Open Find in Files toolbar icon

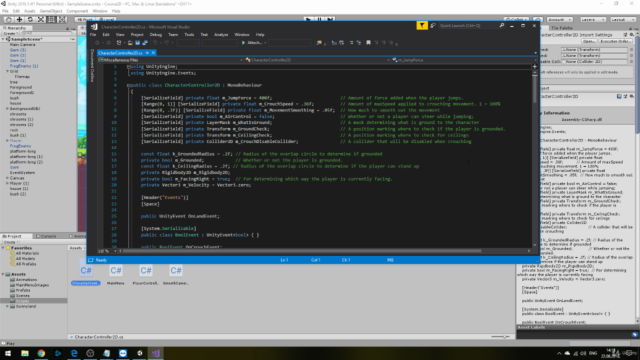click(x=319, y=42)
